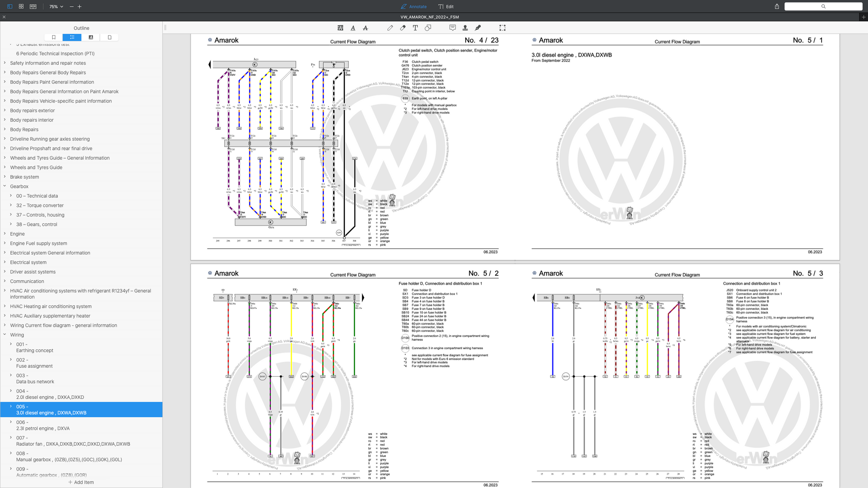The height and width of the screenshot is (488, 868).
Task: Select the Note comment tool
Action: click(452, 28)
